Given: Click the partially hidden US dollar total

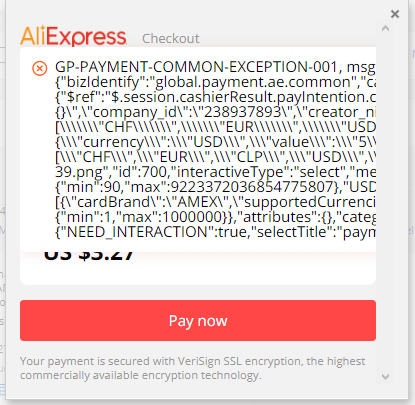Looking at the screenshot, I should click(x=89, y=256).
